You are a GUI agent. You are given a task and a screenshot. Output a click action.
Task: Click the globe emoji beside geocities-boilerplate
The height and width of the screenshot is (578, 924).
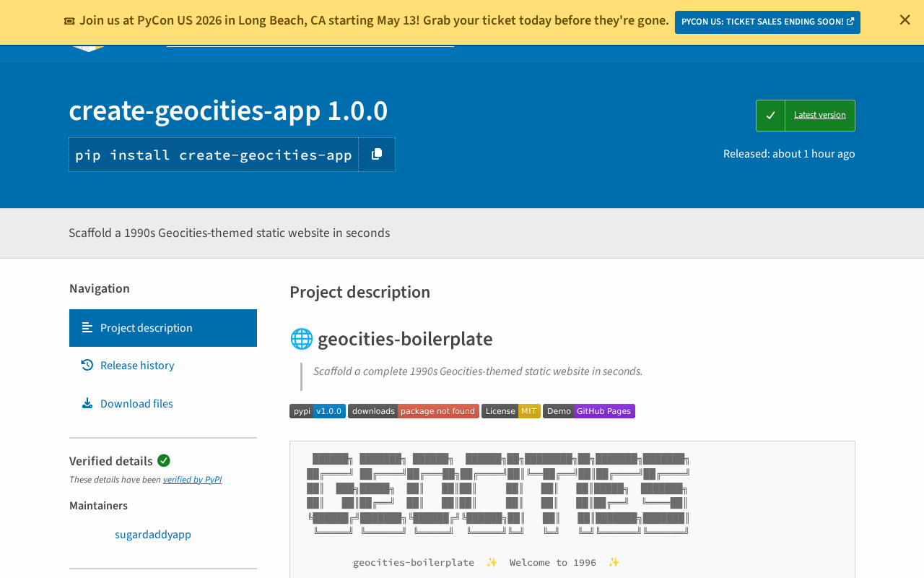302,339
